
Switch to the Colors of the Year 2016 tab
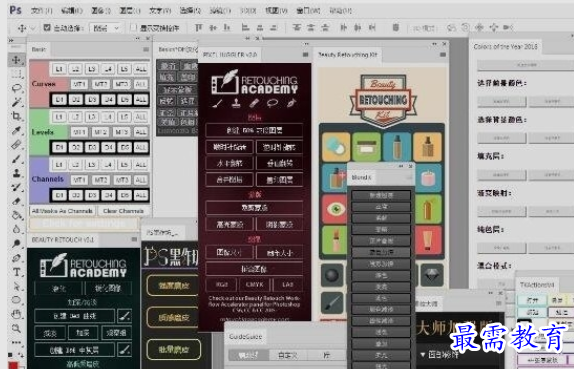pos(505,47)
